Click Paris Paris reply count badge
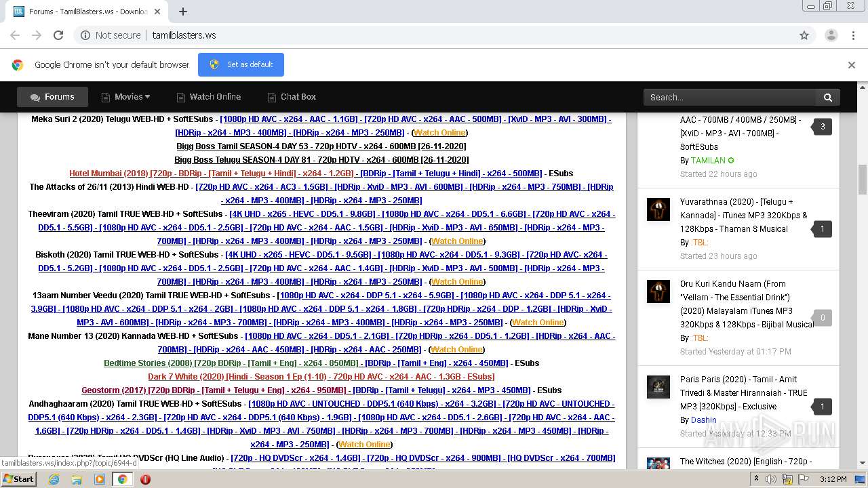This screenshot has width=868, height=488. pyautogui.click(x=823, y=407)
